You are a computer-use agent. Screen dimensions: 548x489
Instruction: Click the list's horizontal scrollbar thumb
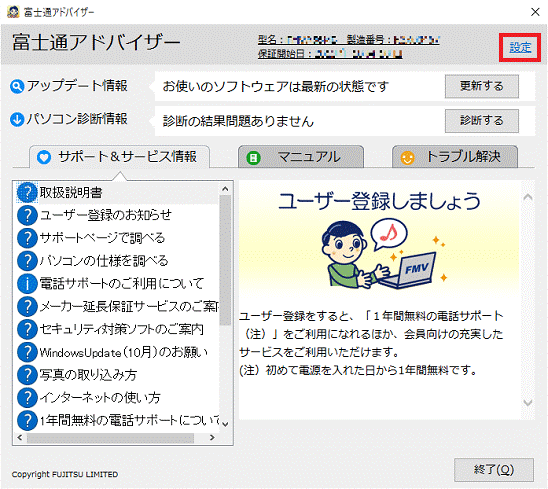pos(110,438)
